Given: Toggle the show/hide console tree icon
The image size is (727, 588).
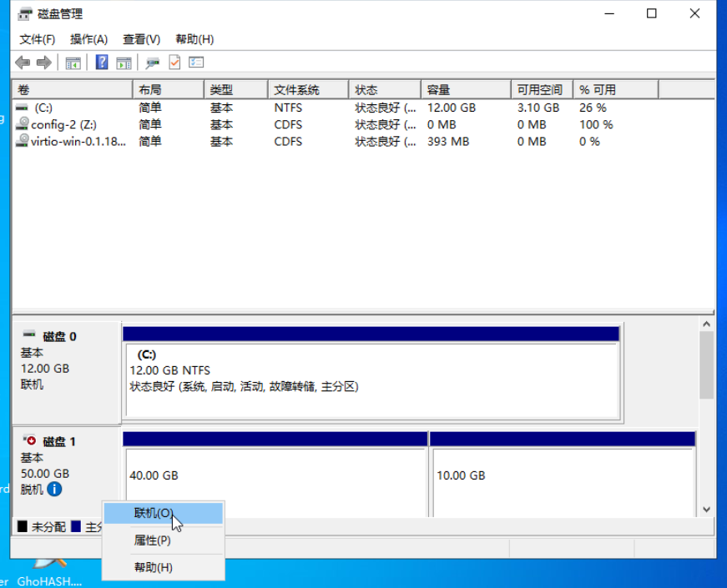Looking at the screenshot, I should click(x=73, y=63).
